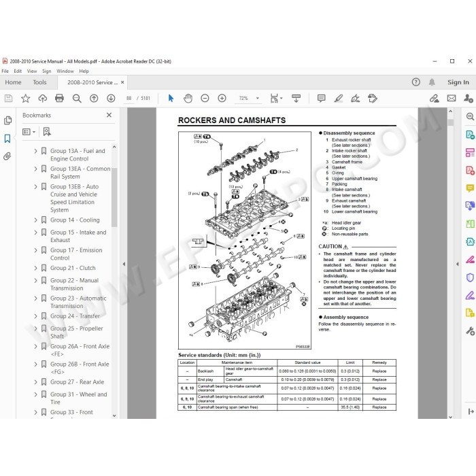Image resolution: width=476 pixels, height=476 pixels.
Task: Toggle the Page thumbnails pane button
Action: 8,121
